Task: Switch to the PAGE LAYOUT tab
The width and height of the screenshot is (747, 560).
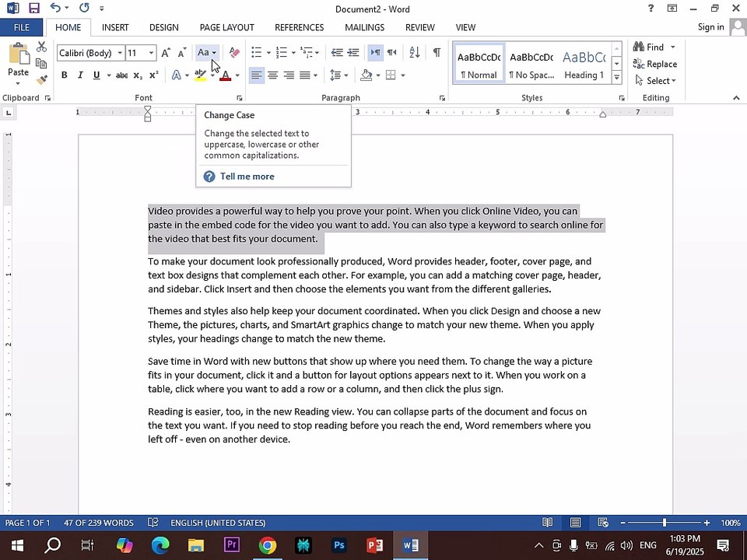Action: 226,28
